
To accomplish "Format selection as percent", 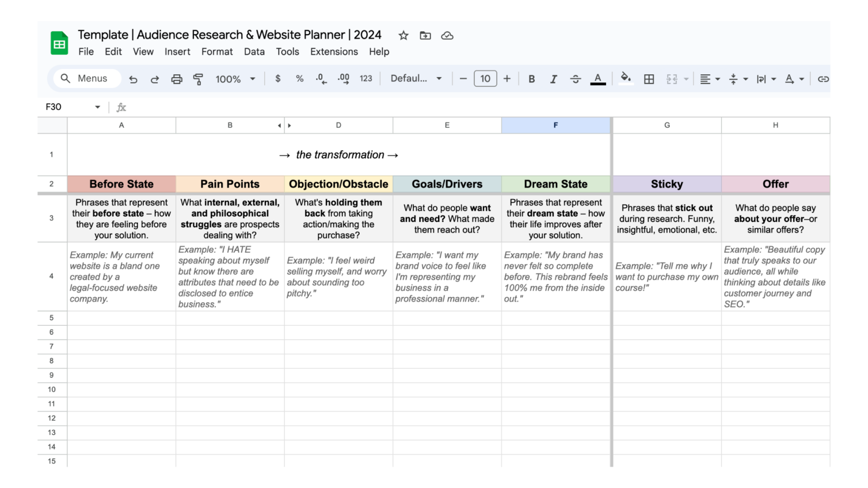I will pos(299,78).
